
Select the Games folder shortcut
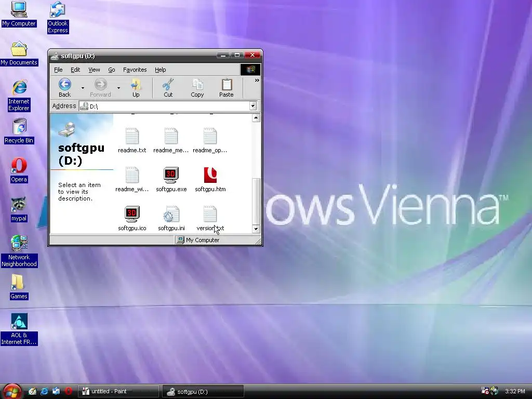pos(19,287)
